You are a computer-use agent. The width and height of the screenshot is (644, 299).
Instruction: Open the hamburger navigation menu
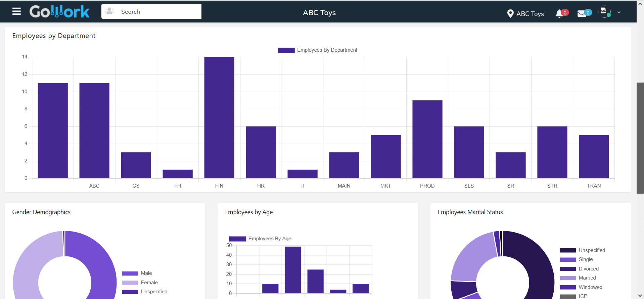pos(16,11)
